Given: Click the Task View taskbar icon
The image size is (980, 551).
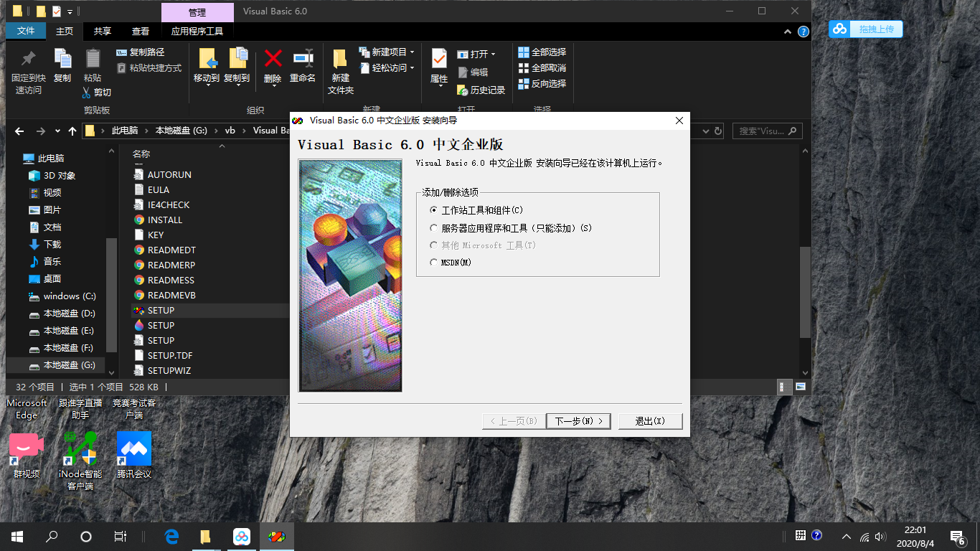Looking at the screenshot, I should pyautogui.click(x=121, y=537).
